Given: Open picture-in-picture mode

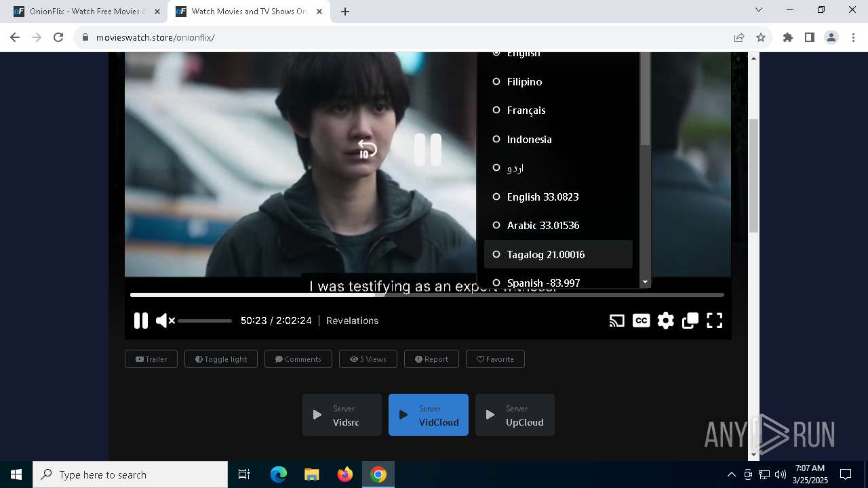Looking at the screenshot, I should (x=690, y=321).
